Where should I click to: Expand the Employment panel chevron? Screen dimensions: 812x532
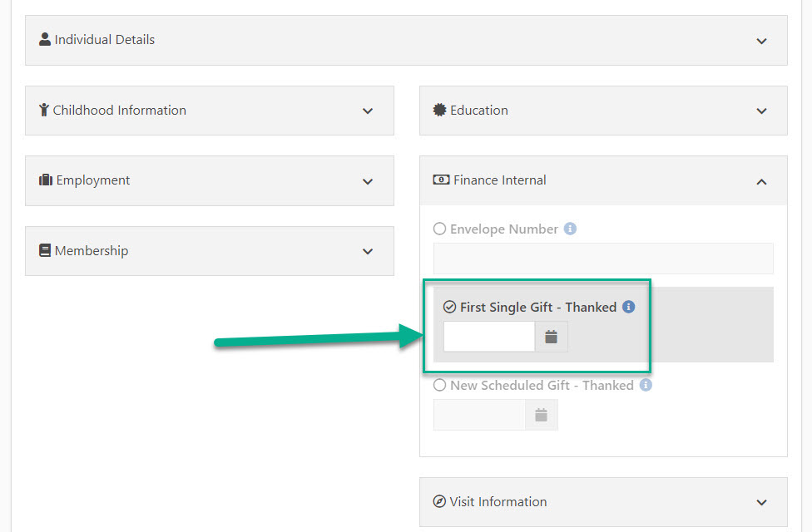point(368,181)
